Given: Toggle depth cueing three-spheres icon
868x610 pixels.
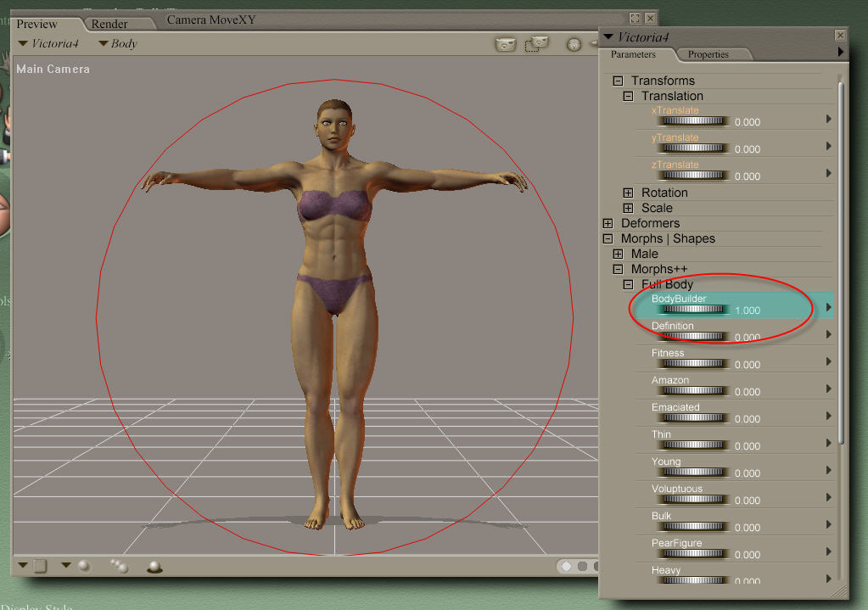Looking at the screenshot, I should click(x=119, y=566).
